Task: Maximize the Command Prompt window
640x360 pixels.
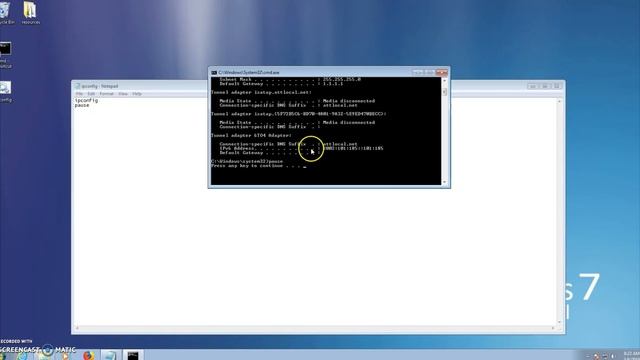Action: 429,73
